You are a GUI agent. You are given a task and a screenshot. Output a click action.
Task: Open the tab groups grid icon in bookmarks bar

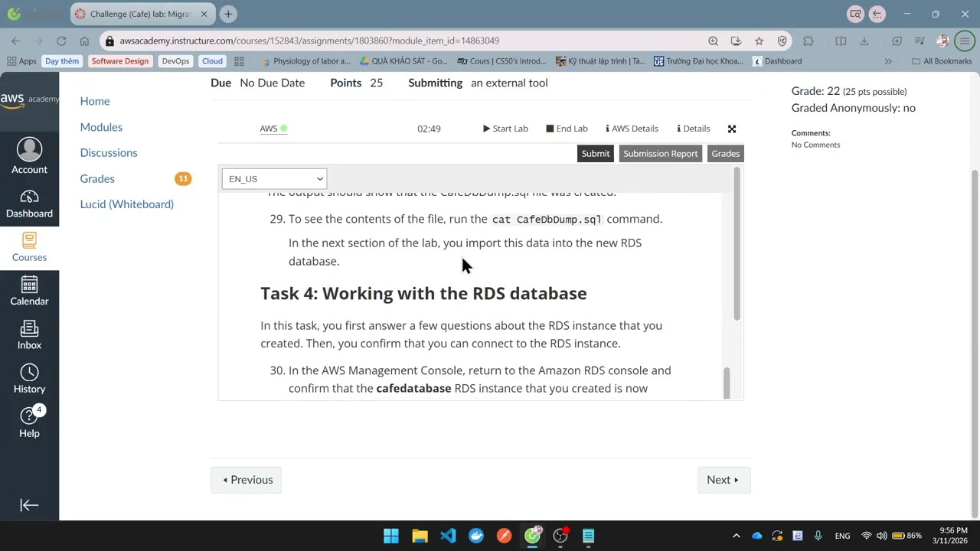[239, 61]
